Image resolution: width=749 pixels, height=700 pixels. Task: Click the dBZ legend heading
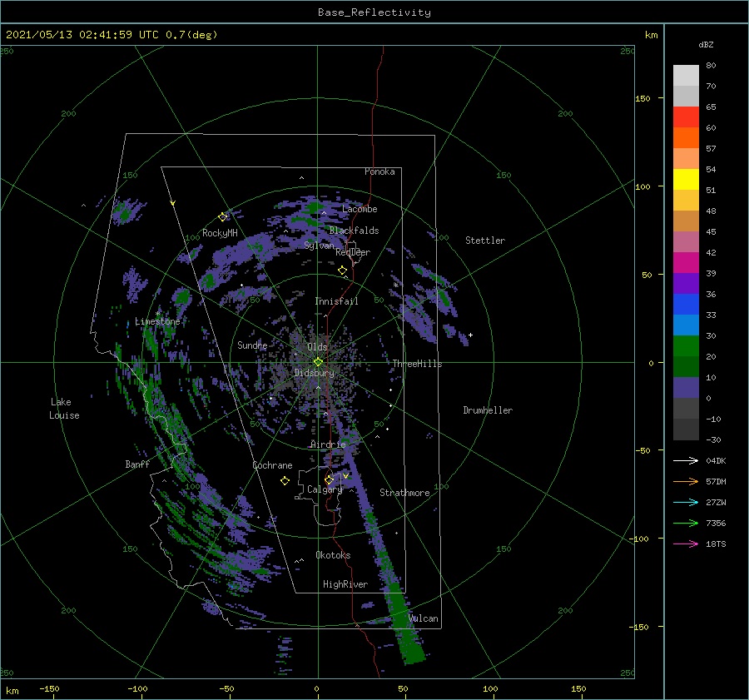click(x=706, y=45)
